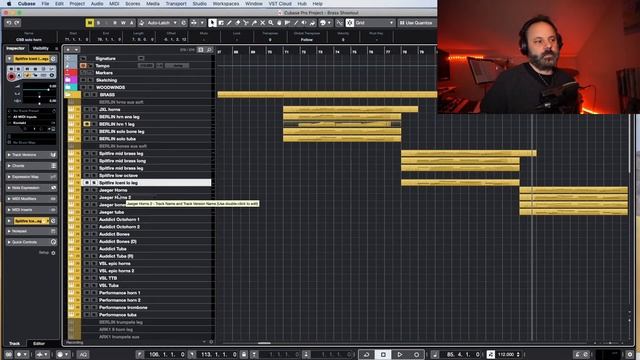
Task: Select the Range Selection tool
Action: tap(221, 23)
